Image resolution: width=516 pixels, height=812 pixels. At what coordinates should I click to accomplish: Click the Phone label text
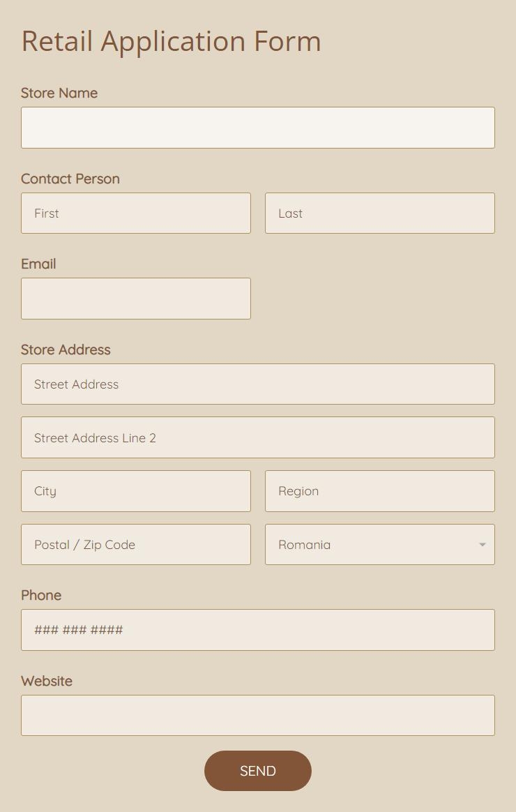point(41,595)
